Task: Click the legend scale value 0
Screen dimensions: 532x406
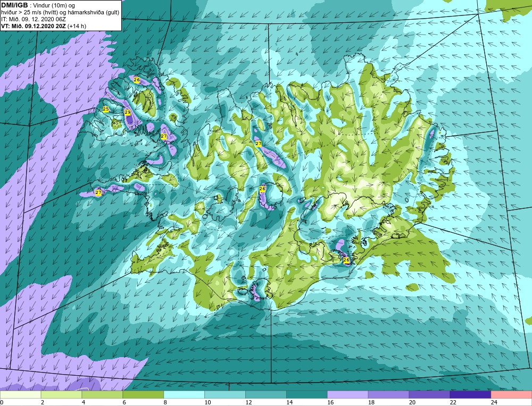Action: (2, 402)
